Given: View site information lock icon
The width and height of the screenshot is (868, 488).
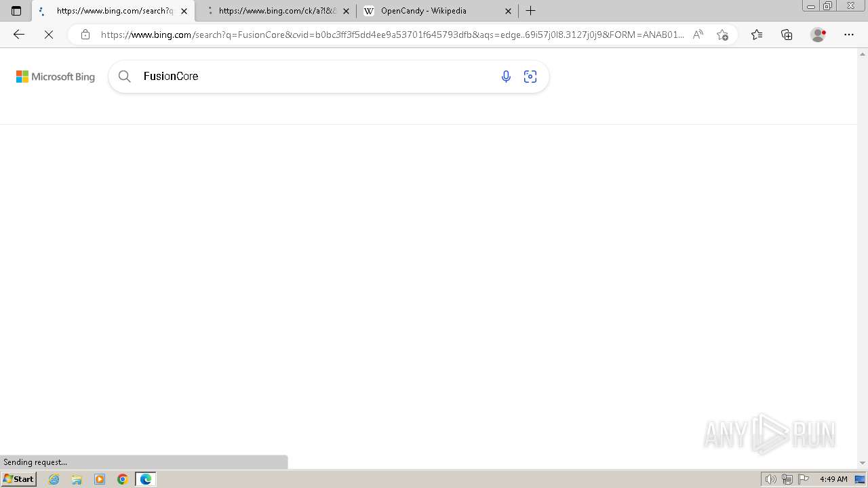Looking at the screenshot, I should tap(85, 35).
